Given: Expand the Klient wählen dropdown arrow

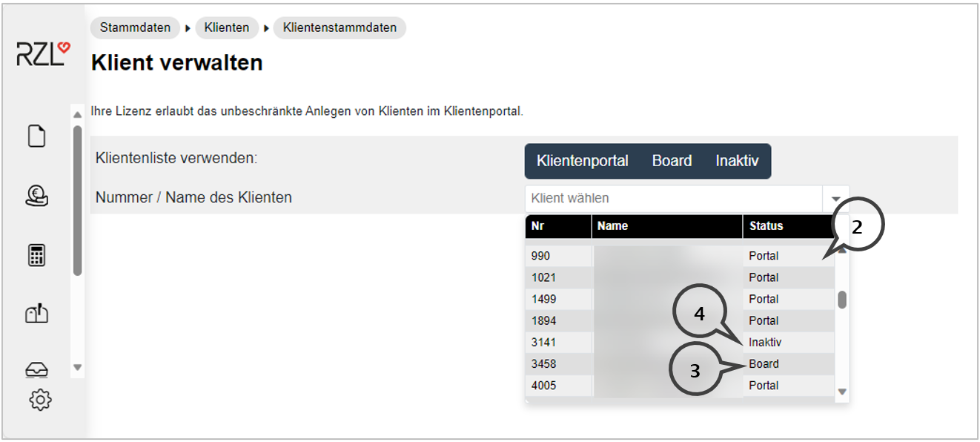Looking at the screenshot, I should coord(835,199).
